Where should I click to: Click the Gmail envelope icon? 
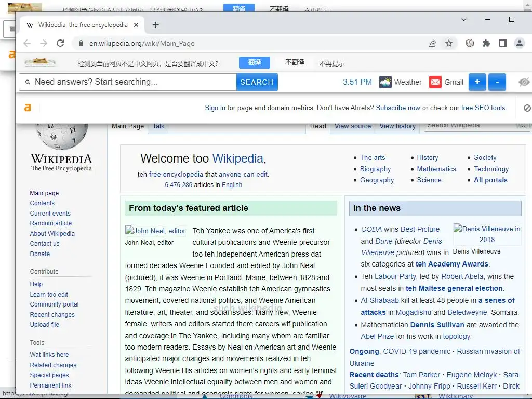pos(435,82)
